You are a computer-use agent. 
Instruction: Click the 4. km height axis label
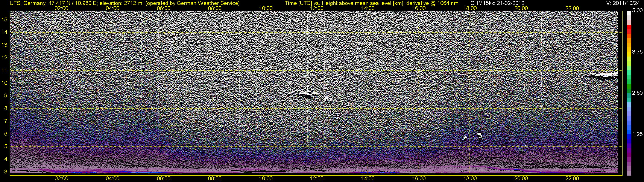6,159
